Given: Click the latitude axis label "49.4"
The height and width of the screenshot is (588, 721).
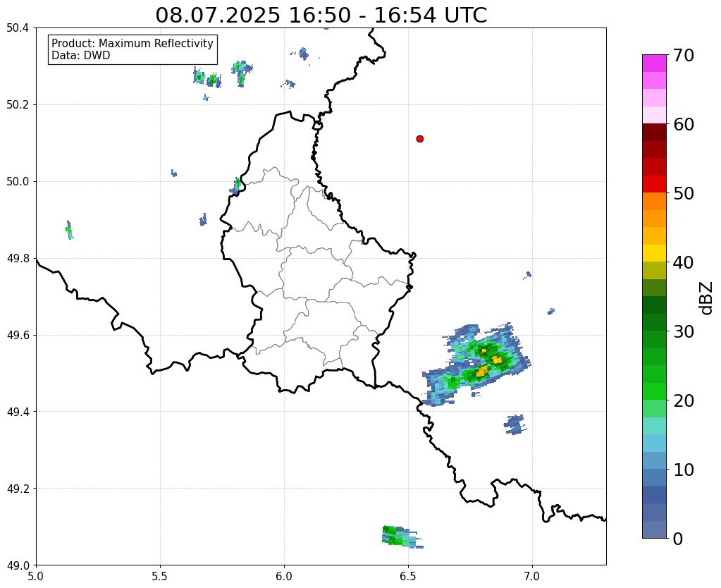Looking at the screenshot, I should point(18,412).
